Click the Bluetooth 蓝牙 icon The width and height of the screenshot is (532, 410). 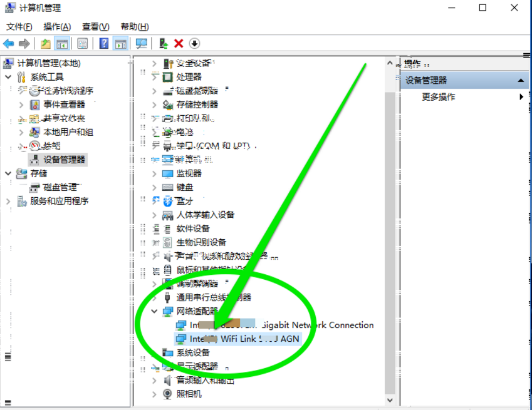tap(167, 202)
